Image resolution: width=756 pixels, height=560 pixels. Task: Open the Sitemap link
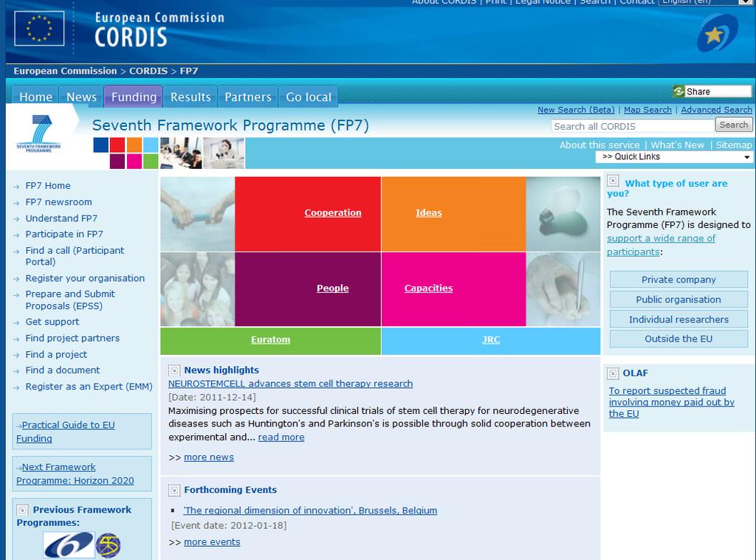pos(733,145)
